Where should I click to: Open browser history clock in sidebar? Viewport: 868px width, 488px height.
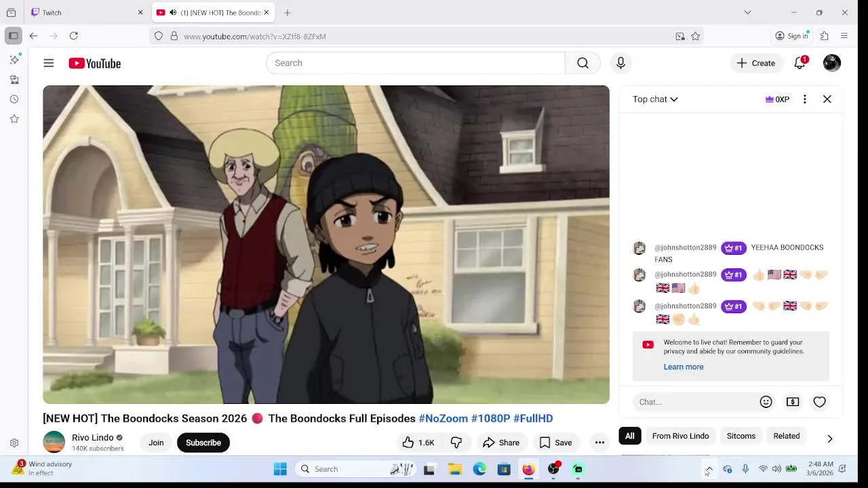(14, 99)
